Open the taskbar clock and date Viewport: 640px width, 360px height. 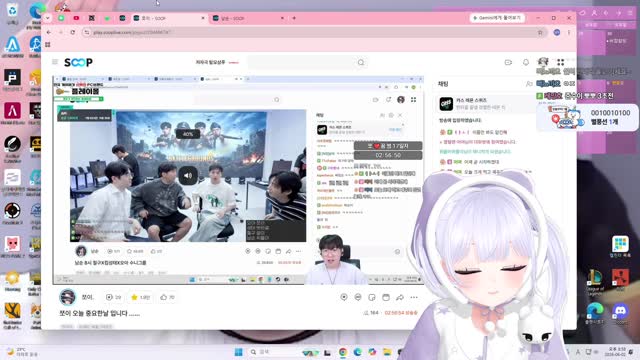[616, 352]
